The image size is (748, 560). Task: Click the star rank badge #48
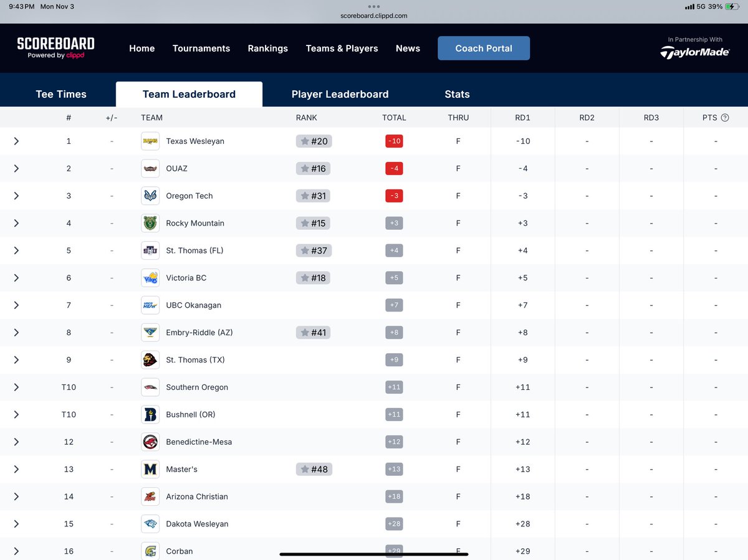coord(314,470)
